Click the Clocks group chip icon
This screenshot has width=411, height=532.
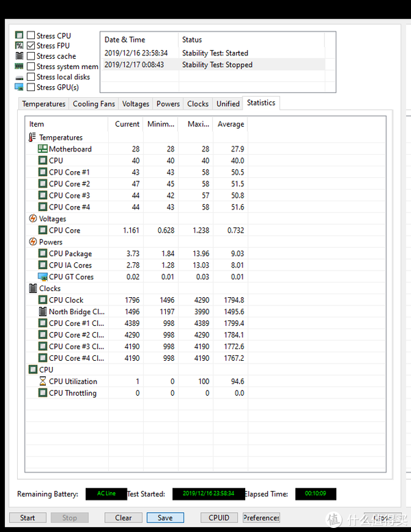[x=33, y=288]
